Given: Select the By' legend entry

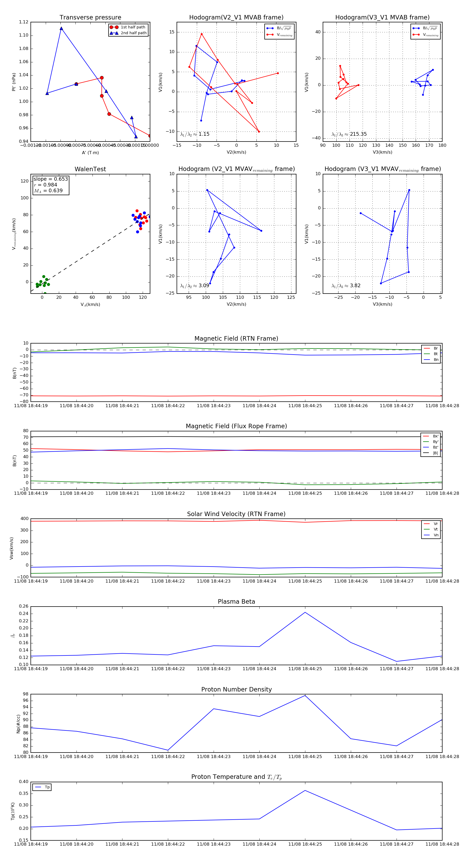Looking at the screenshot, I should (x=431, y=442).
